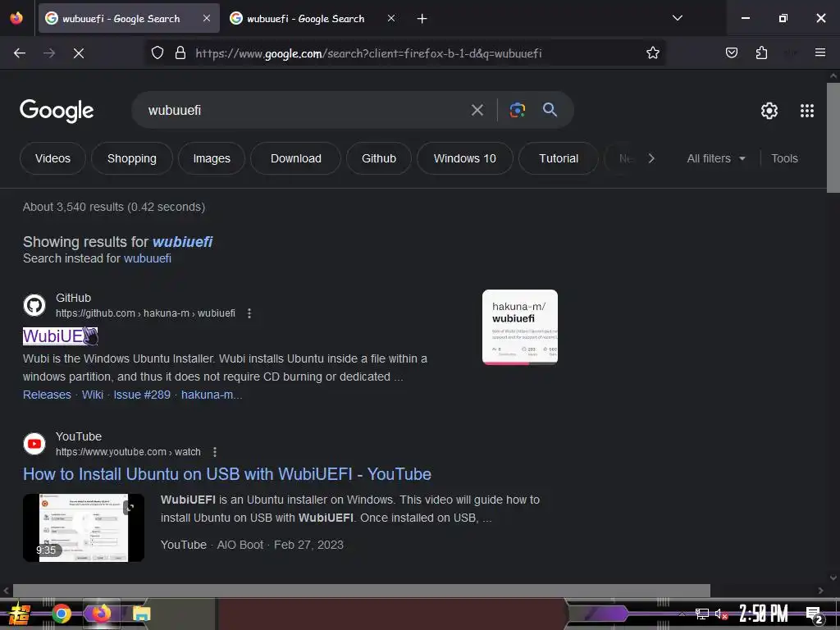
Task: Click the 2:58 PM taskbar clock
Action: tap(764, 614)
